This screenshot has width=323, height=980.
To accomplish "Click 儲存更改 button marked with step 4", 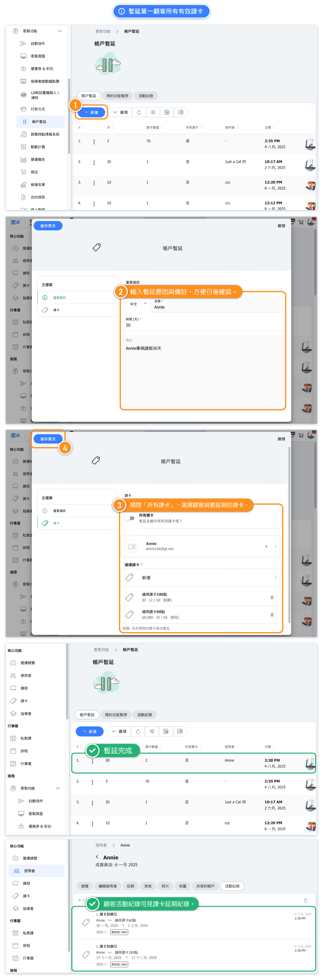I will click(48, 439).
